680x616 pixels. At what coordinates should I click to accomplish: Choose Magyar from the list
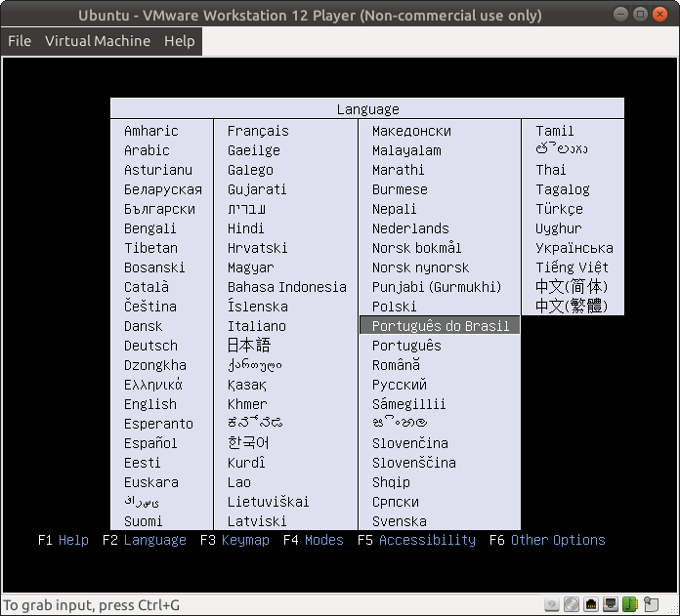[x=251, y=267]
